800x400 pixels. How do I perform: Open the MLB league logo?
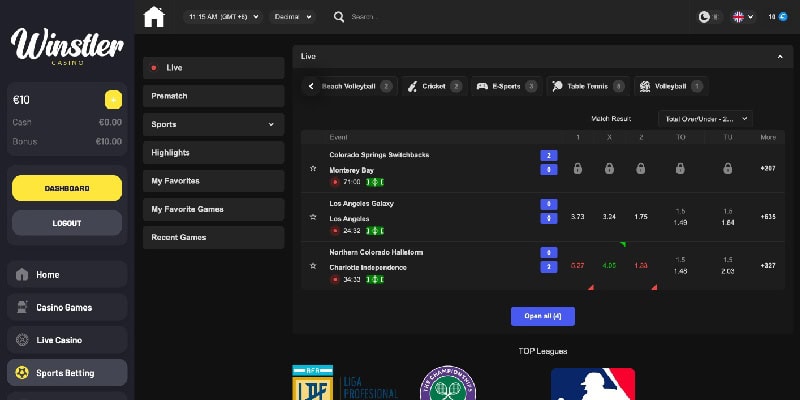[x=593, y=384]
